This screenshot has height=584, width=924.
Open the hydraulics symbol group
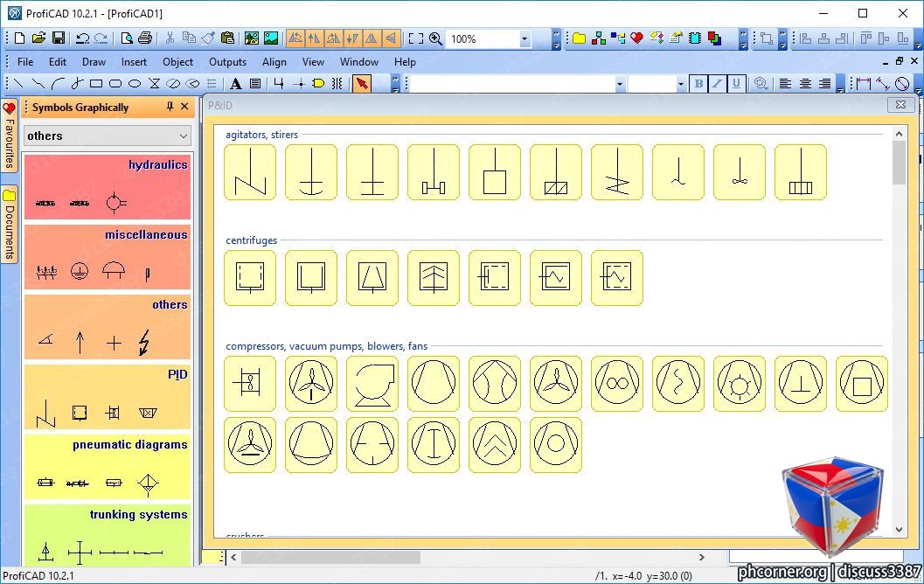(x=108, y=187)
